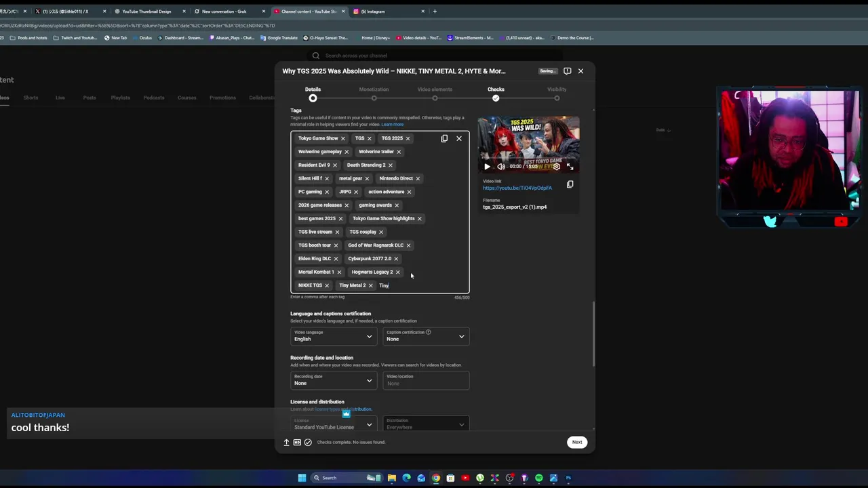Delete the 'Wolverine gameplay' tag
This screenshot has height=488, width=868.
pyautogui.click(x=347, y=152)
